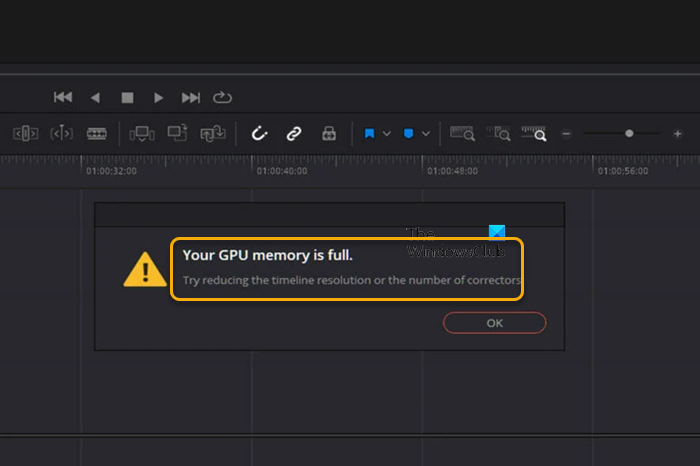Play the timeline in reverse

[95, 97]
